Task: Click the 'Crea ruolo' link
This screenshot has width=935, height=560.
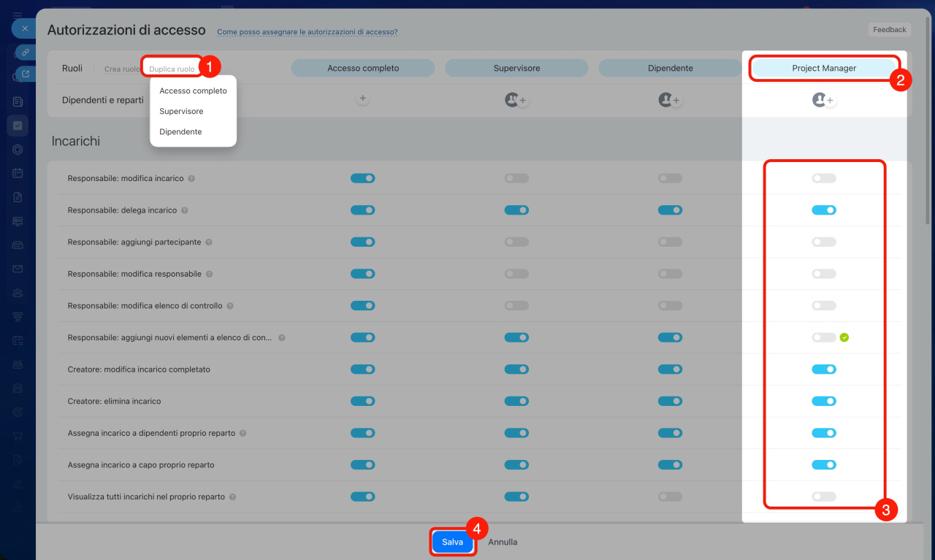Action: [x=121, y=69]
